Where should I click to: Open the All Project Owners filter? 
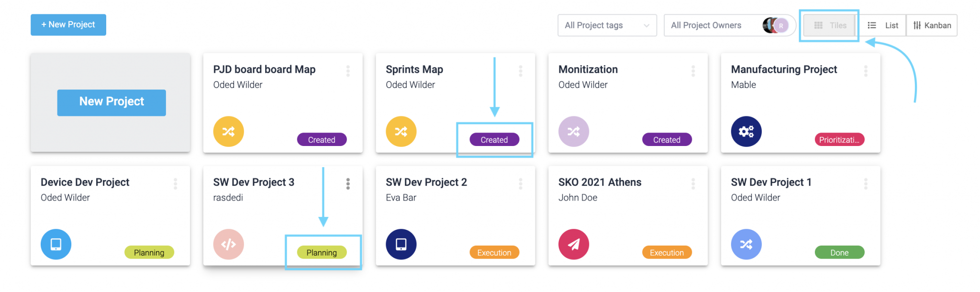(x=730, y=25)
